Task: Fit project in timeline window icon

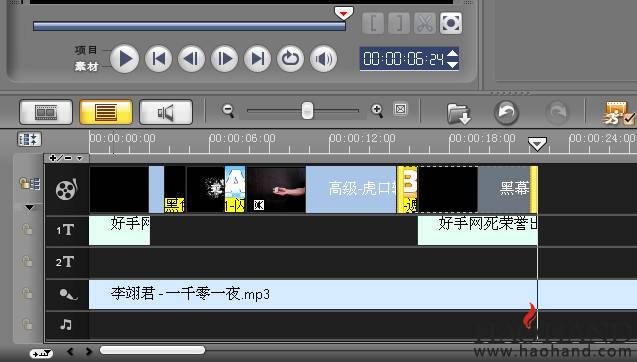Action: [x=400, y=109]
